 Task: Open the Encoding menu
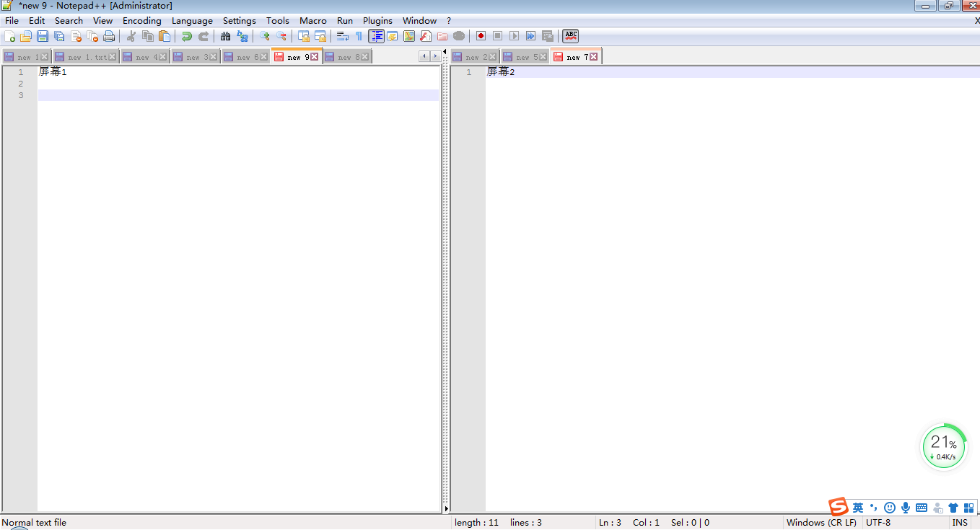[x=141, y=20]
